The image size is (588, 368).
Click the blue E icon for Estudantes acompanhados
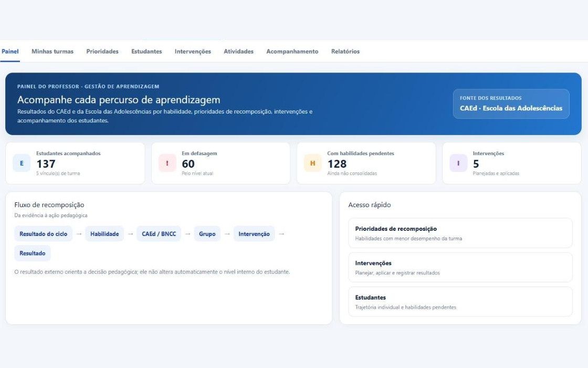[x=22, y=163]
